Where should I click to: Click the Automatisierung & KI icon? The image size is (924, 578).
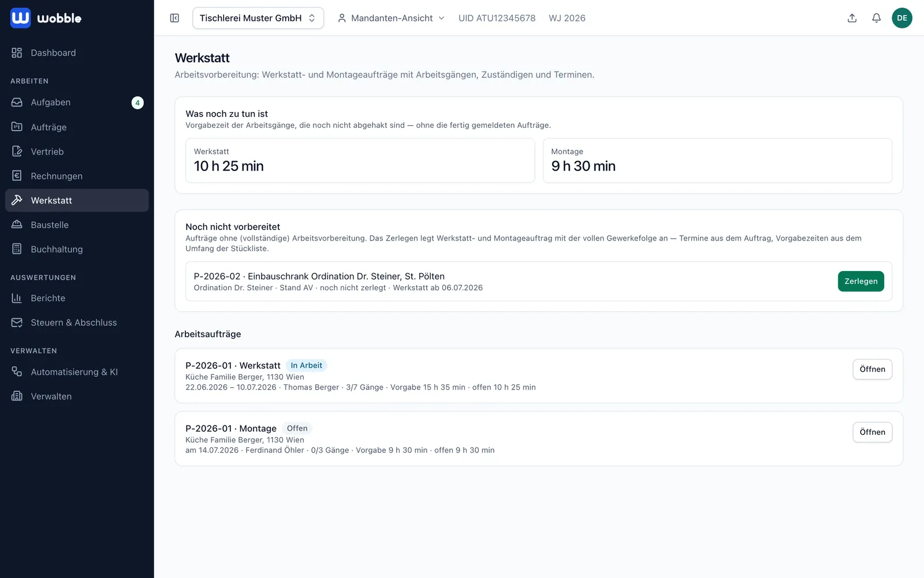pos(17,372)
